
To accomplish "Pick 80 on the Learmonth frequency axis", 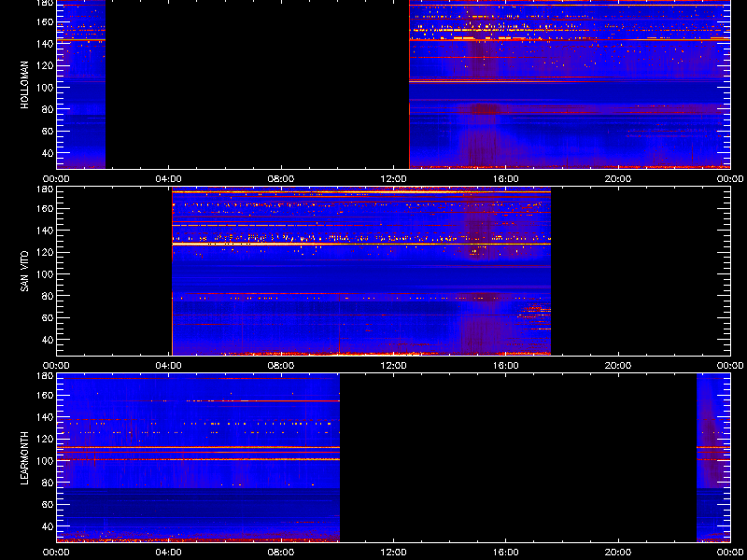I will [48, 483].
